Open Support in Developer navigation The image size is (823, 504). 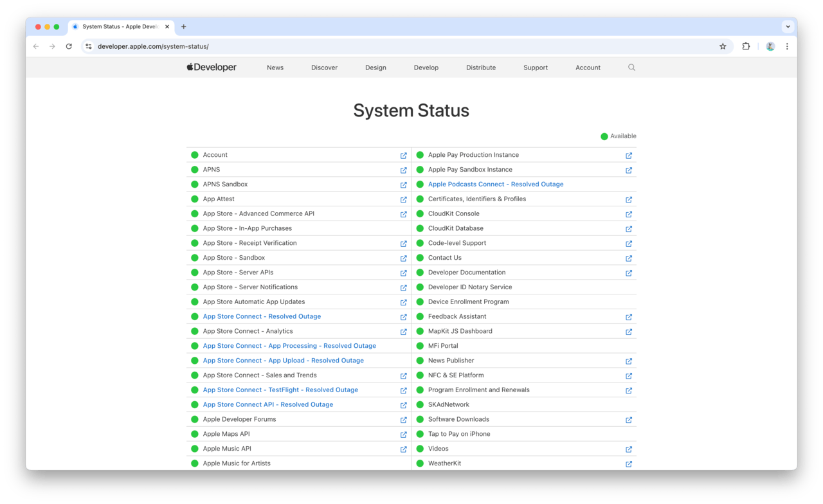(x=536, y=67)
